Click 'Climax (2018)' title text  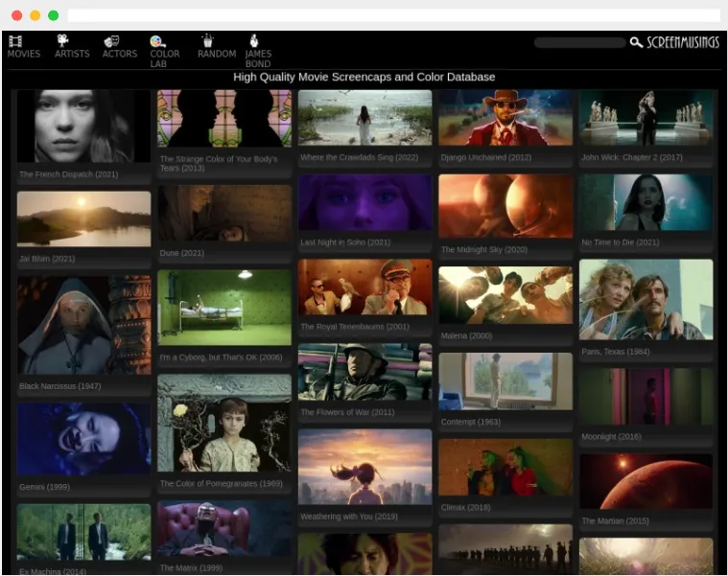pos(466,507)
